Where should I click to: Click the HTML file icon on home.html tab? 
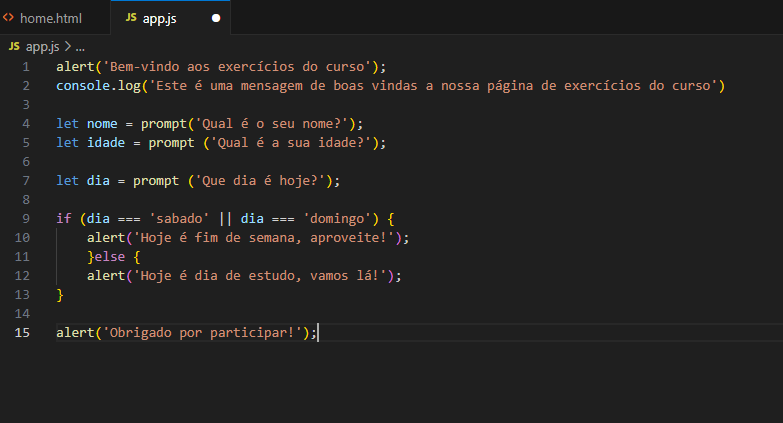(x=8, y=18)
